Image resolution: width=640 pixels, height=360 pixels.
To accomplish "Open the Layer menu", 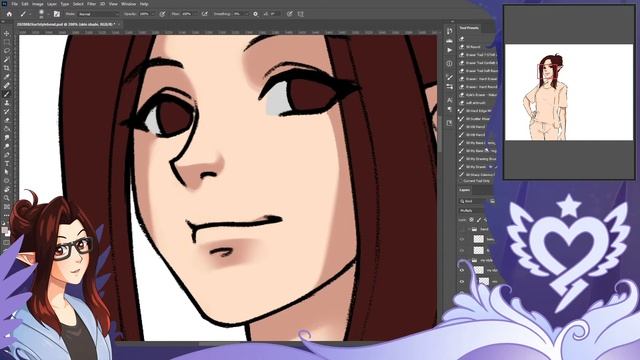I will (x=52, y=4).
